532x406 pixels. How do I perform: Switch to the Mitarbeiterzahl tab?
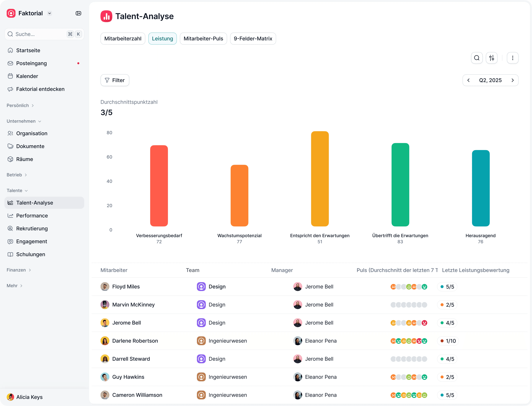[x=123, y=39]
